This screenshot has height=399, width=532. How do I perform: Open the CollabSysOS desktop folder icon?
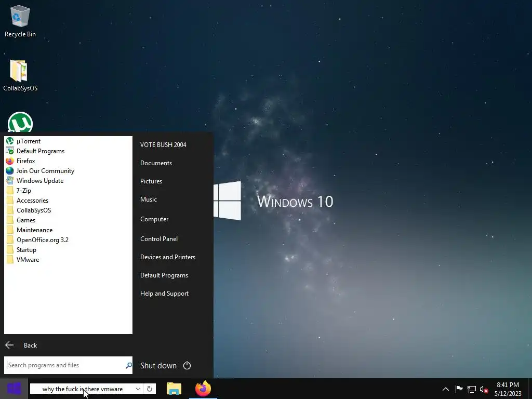(20, 75)
